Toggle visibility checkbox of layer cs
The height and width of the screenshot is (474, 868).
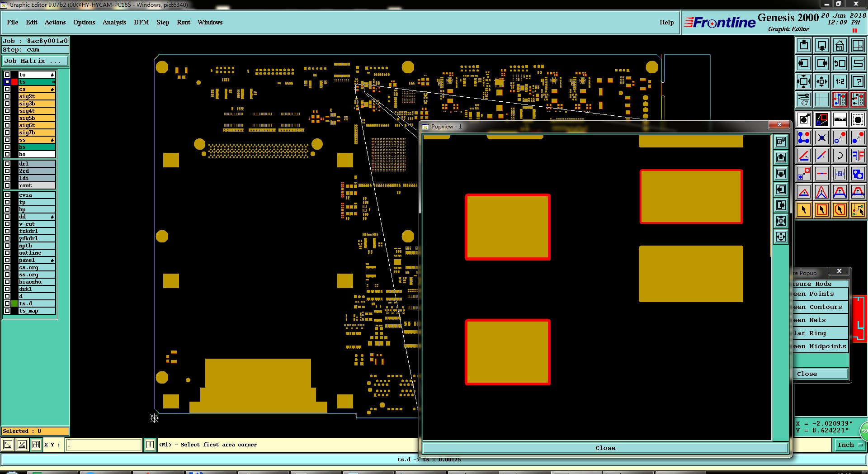7,89
